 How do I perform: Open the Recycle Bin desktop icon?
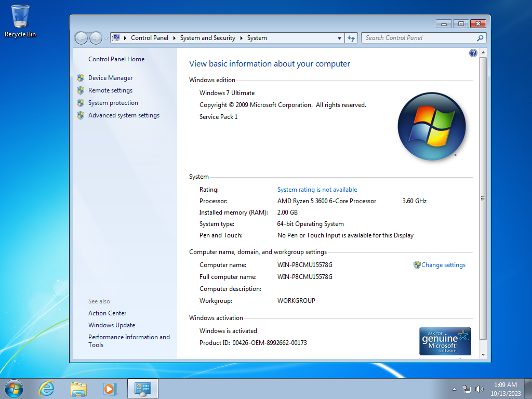(x=20, y=21)
